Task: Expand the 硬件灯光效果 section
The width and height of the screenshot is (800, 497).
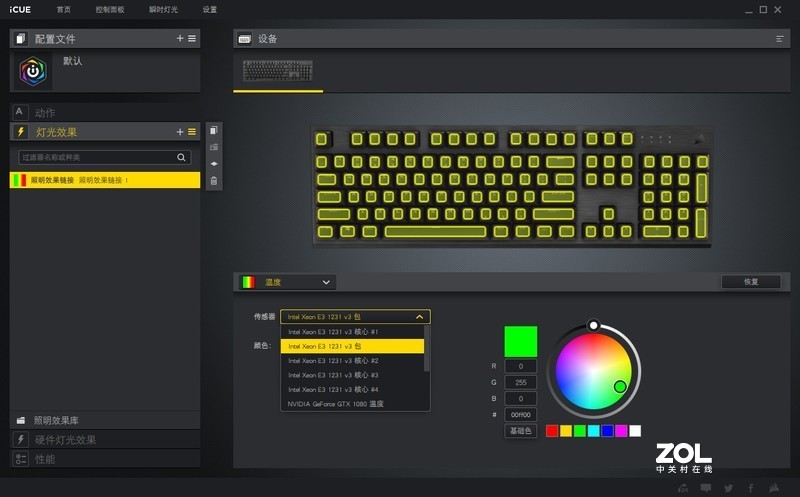Action: pyautogui.click(x=105, y=439)
